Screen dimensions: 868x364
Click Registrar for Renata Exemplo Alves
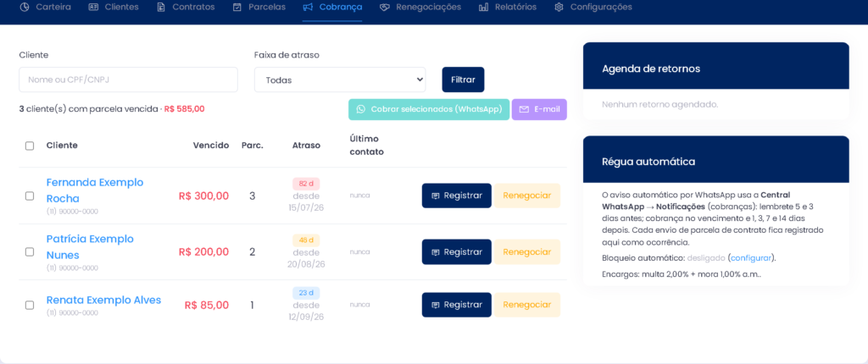pyautogui.click(x=457, y=305)
